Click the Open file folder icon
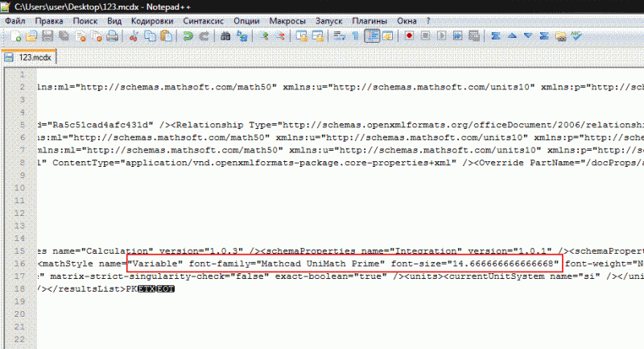644x349 pixels. [x=31, y=36]
